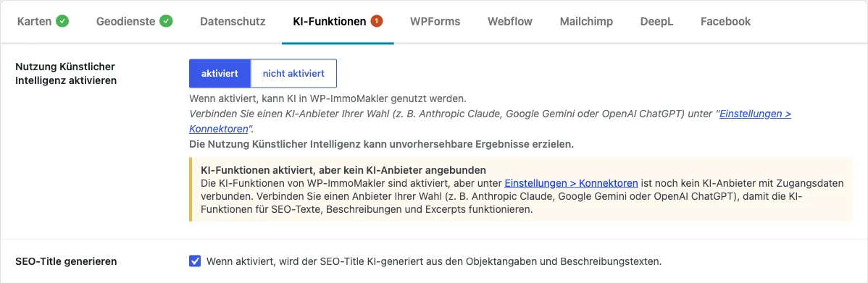The height and width of the screenshot is (283, 868).
Task: Click the Nutzung Künstlicher Intelligenz aktivieren label
Action: 65,74
